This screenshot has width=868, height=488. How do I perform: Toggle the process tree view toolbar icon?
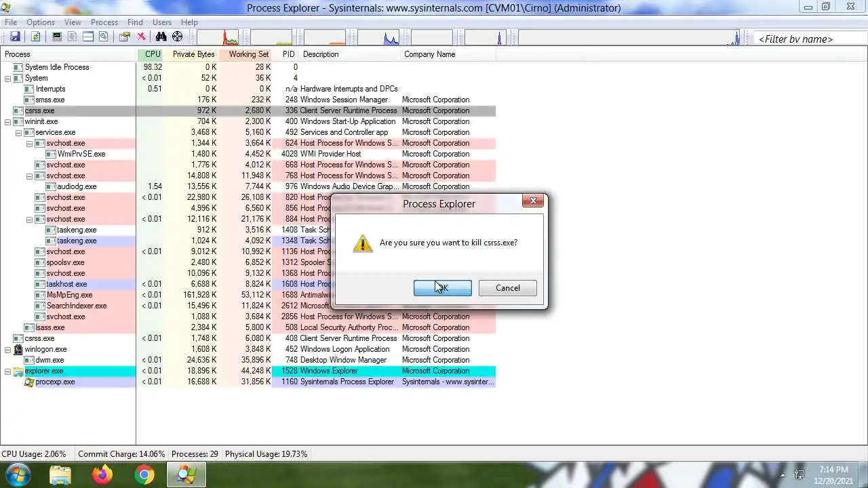73,37
